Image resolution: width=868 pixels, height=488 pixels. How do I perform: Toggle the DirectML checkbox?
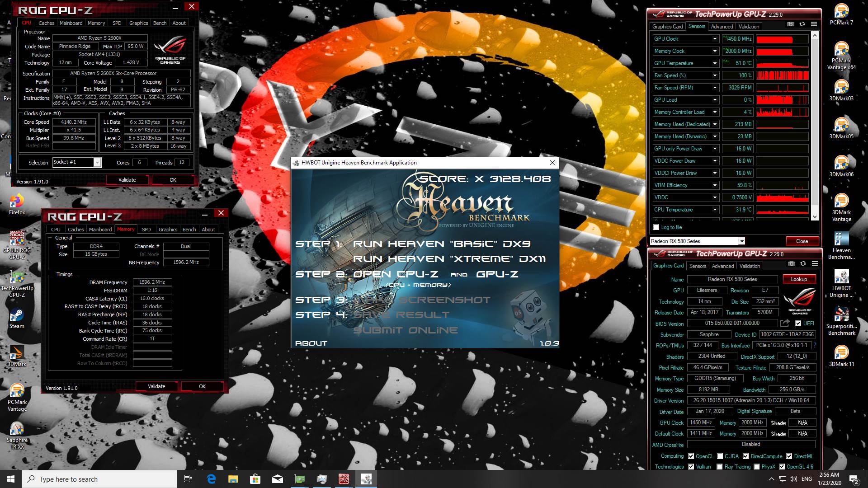(789, 456)
